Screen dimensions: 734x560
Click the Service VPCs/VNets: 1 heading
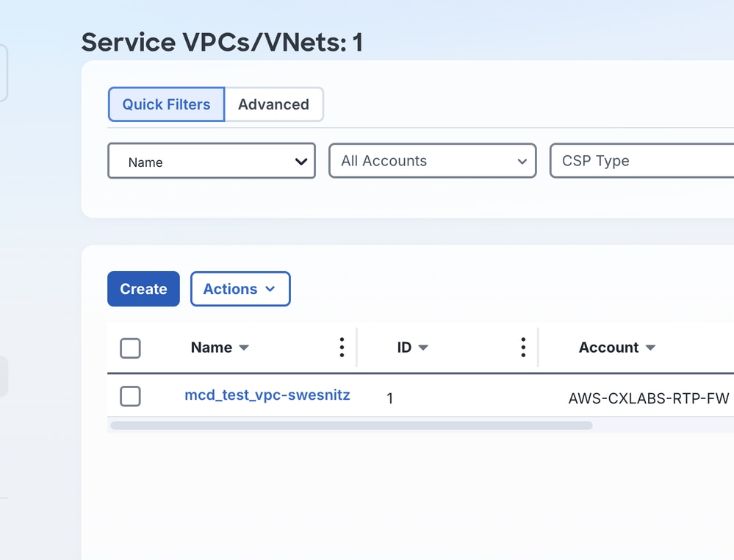(x=222, y=42)
